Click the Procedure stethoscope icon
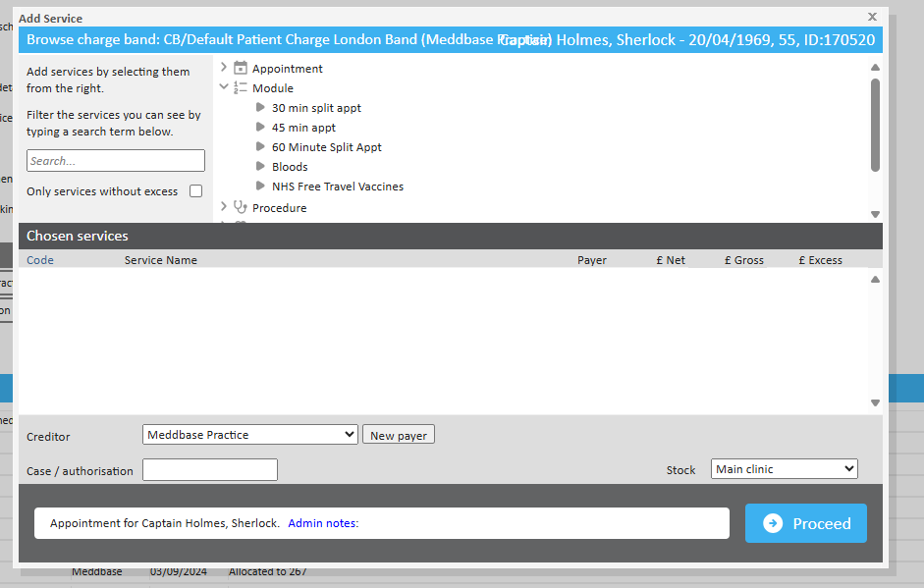The image size is (924, 588). [241, 208]
